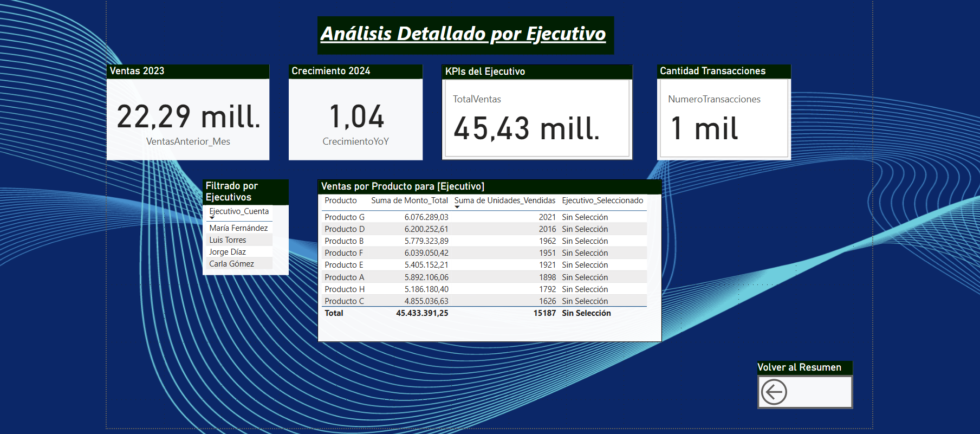Select the Crecimiento 2024 card value 1,04

356,117
